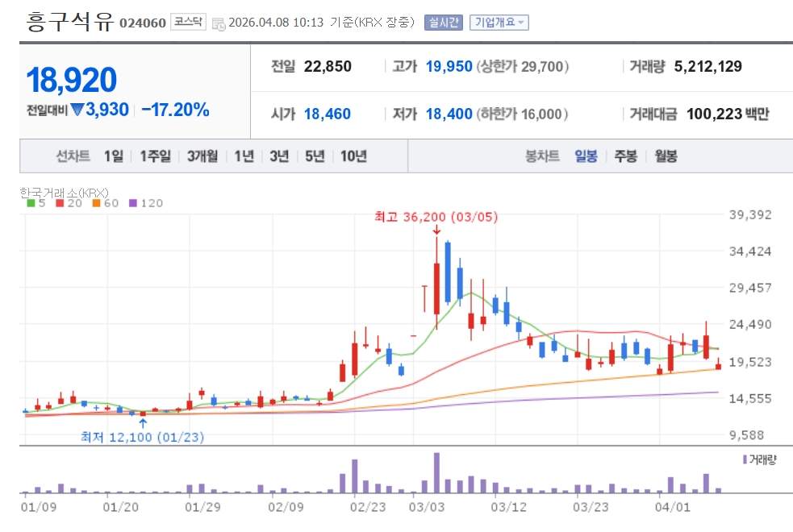Click the 코스닥 market badge
The height and width of the screenshot is (532, 793).
pyautogui.click(x=190, y=23)
